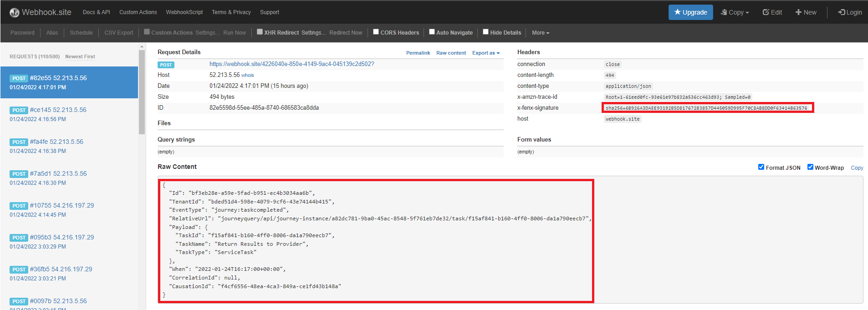This screenshot has width=868, height=310.
Task: Open Raw content link
Action: point(451,53)
